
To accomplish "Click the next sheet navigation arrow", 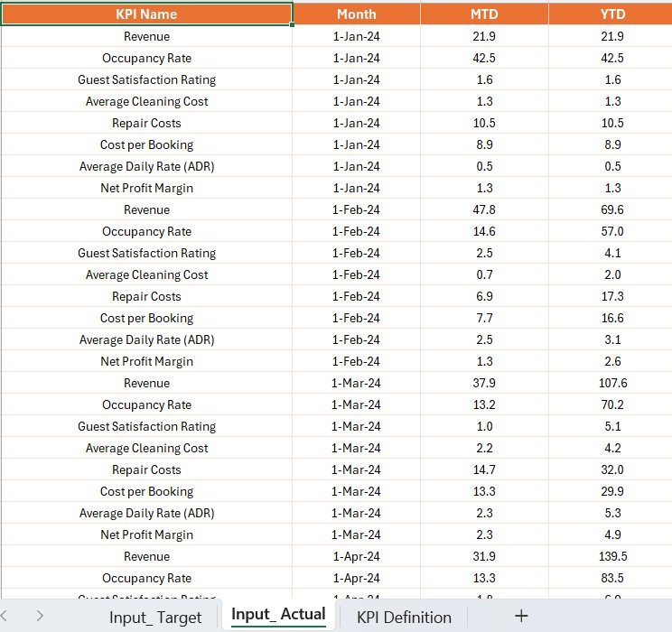I will point(40,616).
